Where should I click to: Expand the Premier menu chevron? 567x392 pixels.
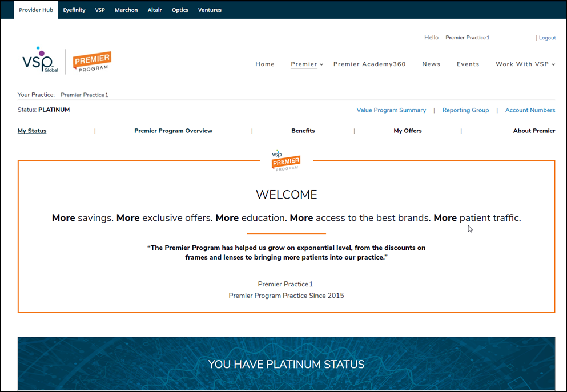click(x=321, y=64)
